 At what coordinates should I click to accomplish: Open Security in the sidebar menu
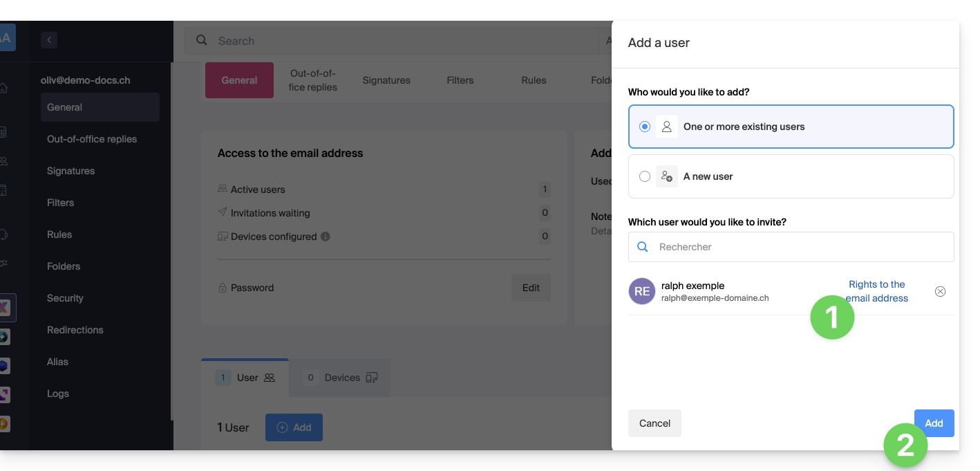pyautogui.click(x=65, y=298)
